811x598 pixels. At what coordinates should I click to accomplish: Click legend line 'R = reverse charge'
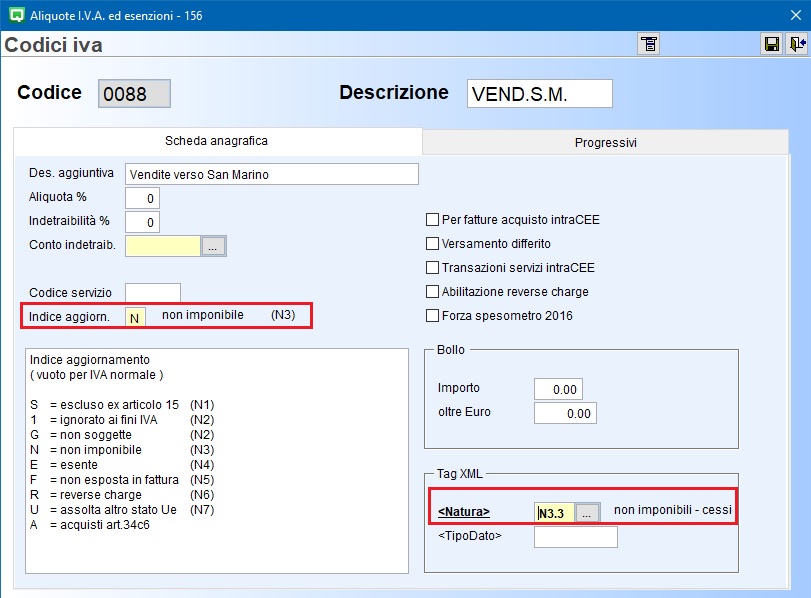pos(122,495)
